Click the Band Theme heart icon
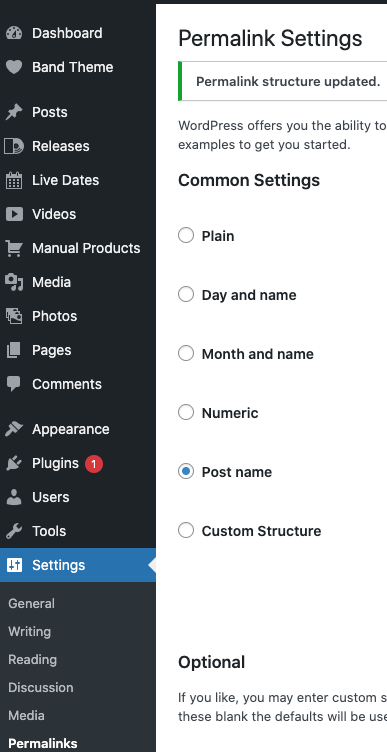387x752 pixels. [x=14, y=67]
